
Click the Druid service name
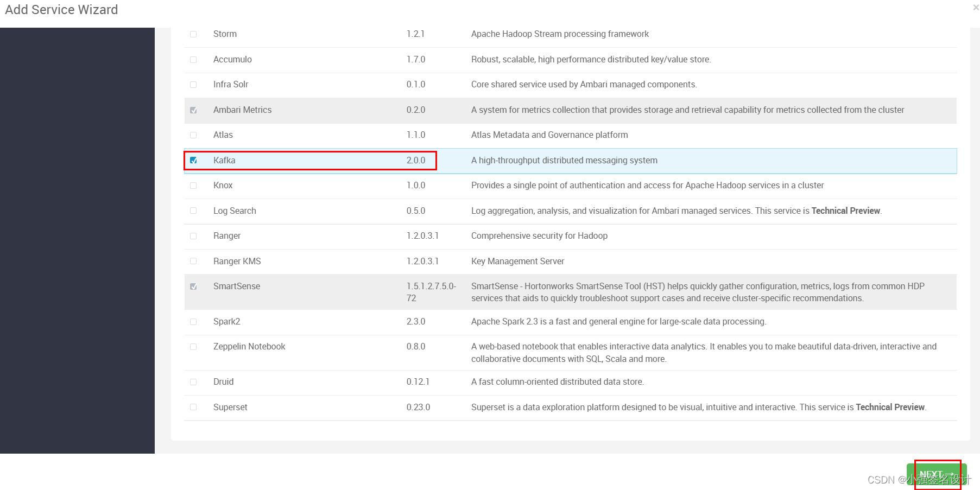pos(224,381)
